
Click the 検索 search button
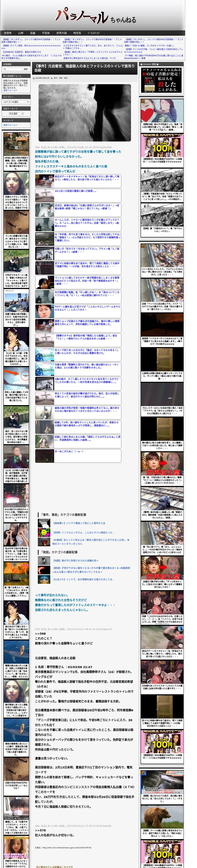tap(26, 69)
